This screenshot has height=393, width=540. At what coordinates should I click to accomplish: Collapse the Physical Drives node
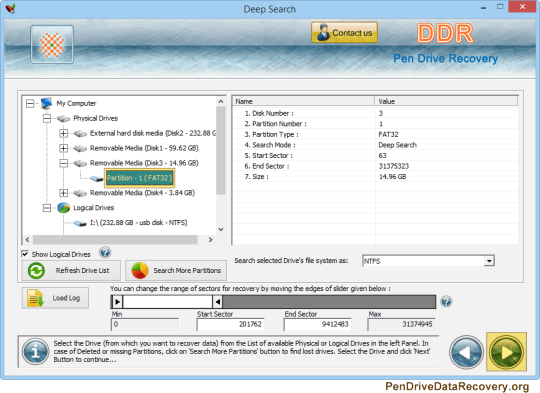tap(47, 118)
